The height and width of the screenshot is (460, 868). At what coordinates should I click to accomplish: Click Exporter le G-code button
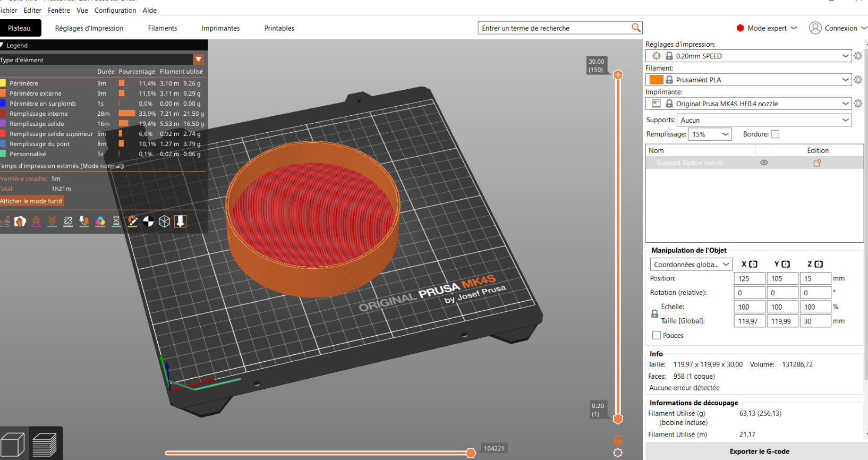[x=759, y=452]
